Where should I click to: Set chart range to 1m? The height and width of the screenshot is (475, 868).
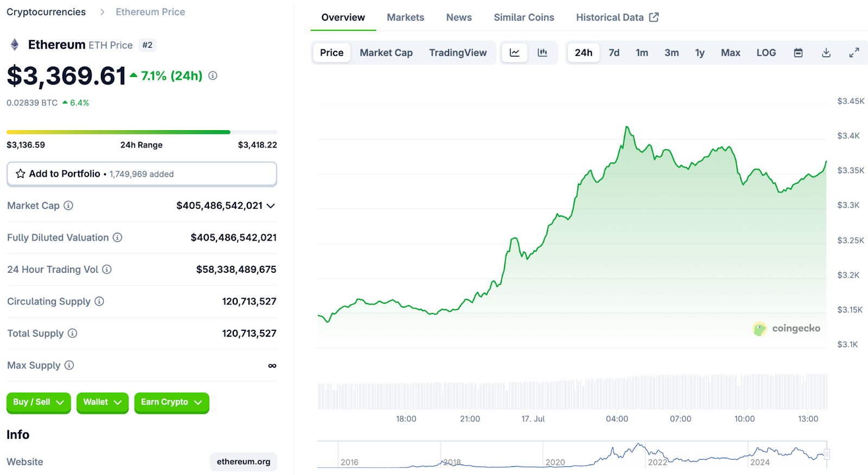[x=642, y=53]
